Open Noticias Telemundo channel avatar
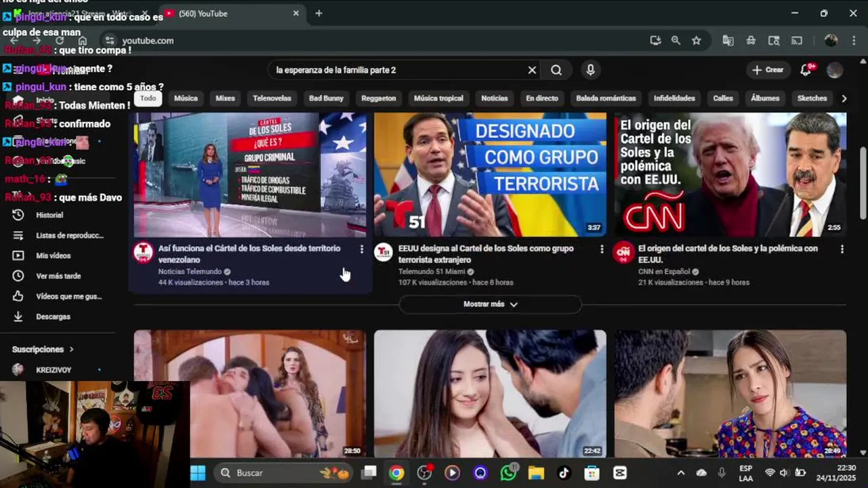 tap(143, 253)
